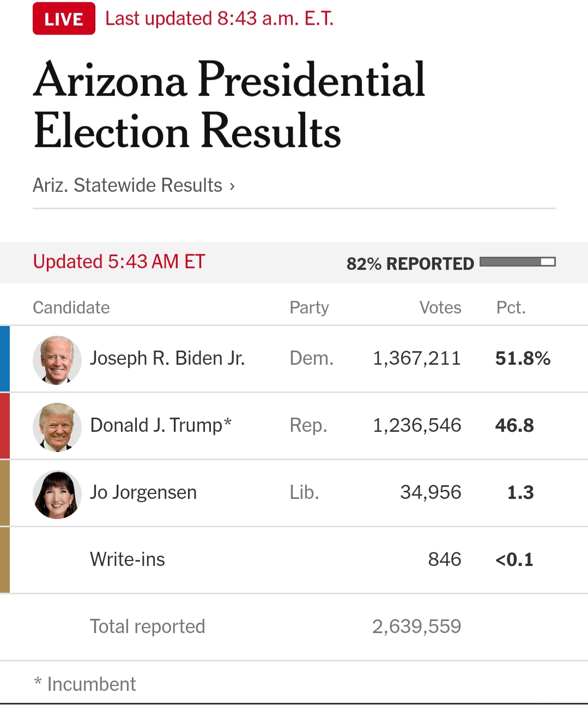Click the chevron after Statewide Results

point(232,186)
